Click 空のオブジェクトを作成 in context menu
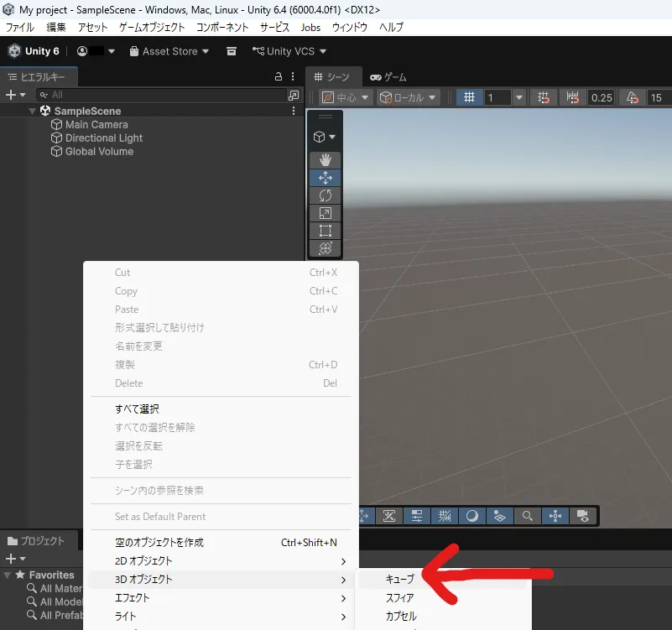This screenshot has width=672, height=630. [159, 543]
